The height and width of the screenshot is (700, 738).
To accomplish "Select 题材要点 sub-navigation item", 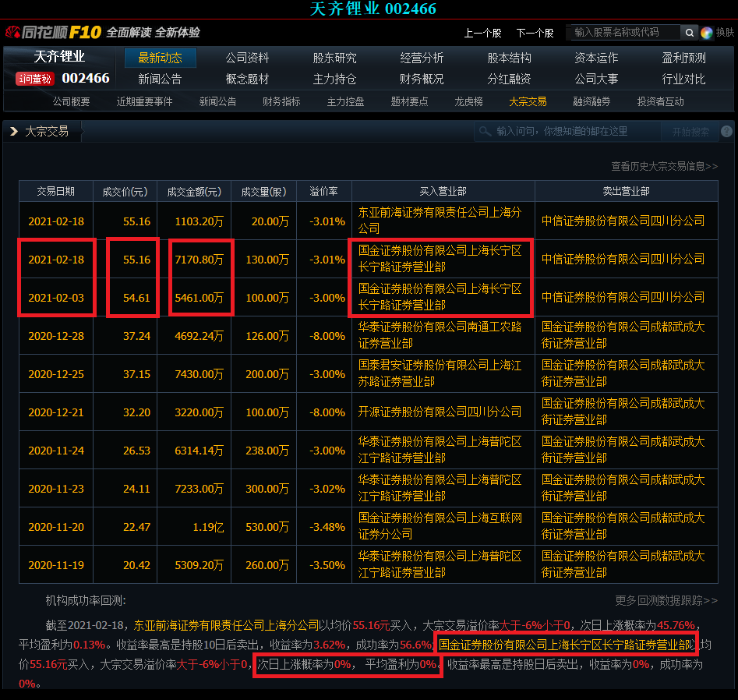I will click(x=409, y=101).
